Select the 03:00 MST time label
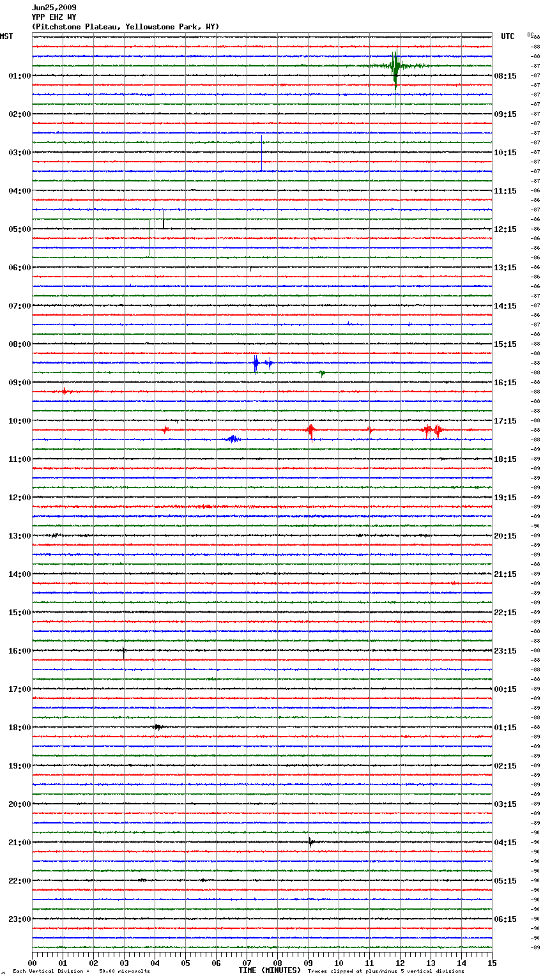Viewport: 543px width, 980px height. click(20, 153)
